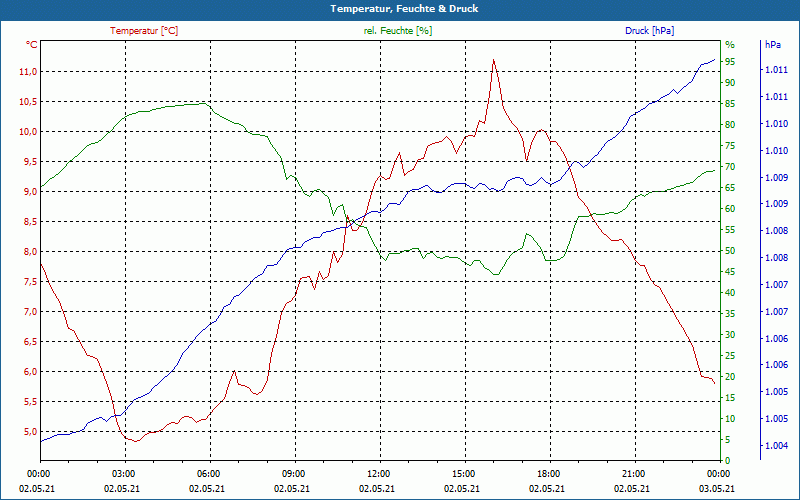Click the '20' humidity axis value
The height and width of the screenshot is (500, 800).
coord(730,377)
